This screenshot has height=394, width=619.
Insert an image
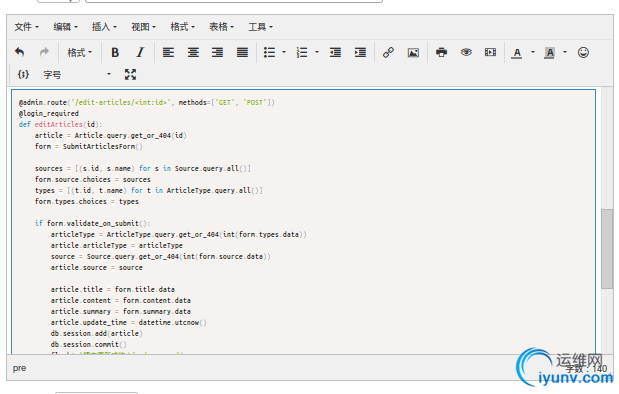[413, 53]
